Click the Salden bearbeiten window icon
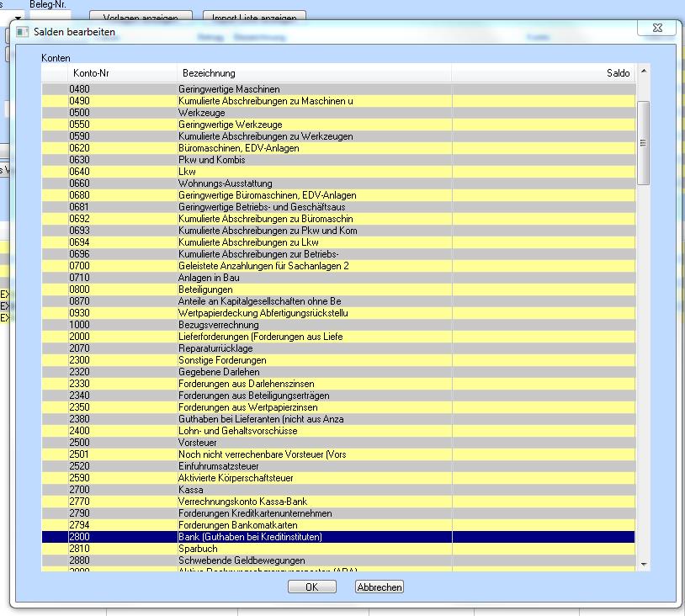This screenshot has height=616, width=685. click(23, 32)
